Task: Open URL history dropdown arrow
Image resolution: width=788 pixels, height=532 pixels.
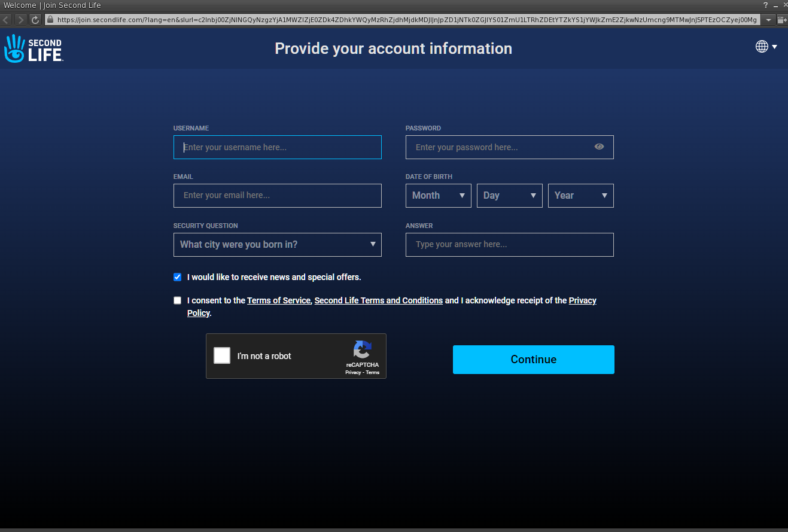Action: pyautogui.click(x=768, y=20)
